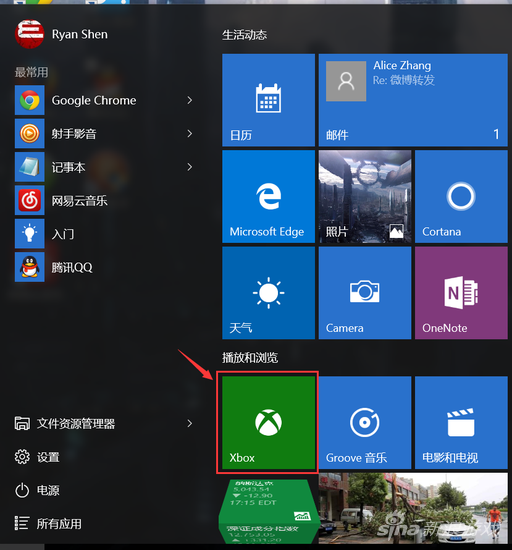Click Alice Zhang mail preview avatar
512x550 pixels.
pos(346,81)
